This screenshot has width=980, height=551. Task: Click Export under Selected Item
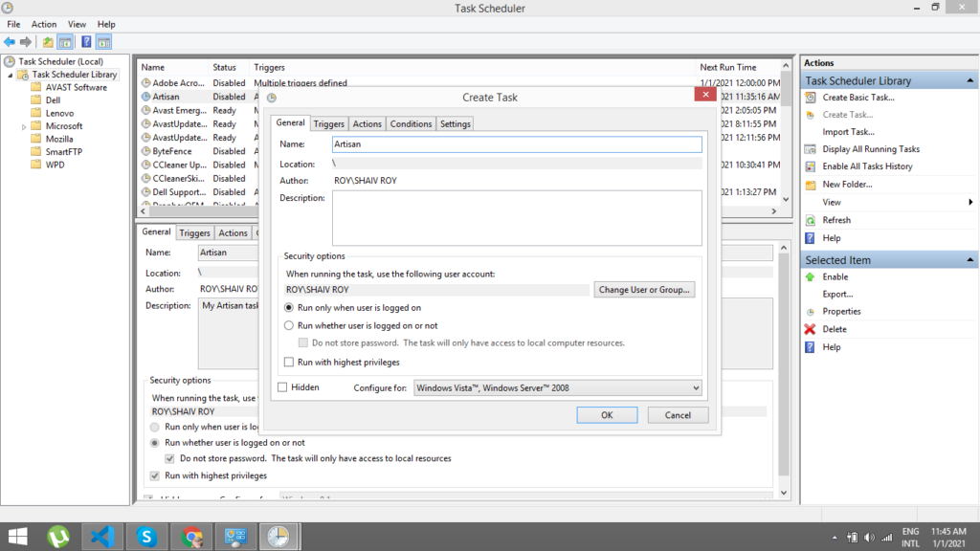tap(837, 295)
